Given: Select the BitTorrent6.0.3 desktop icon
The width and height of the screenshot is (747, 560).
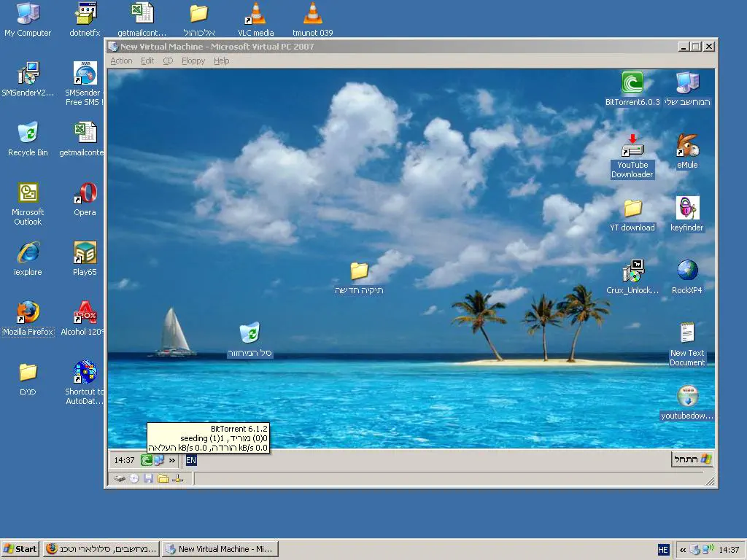Looking at the screenshot, I should pyautogui.click(x=632, y=83).
